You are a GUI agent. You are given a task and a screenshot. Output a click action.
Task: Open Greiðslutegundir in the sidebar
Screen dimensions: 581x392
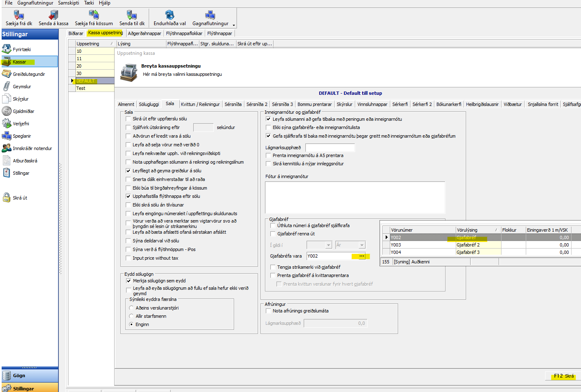[x=28, y=74]
